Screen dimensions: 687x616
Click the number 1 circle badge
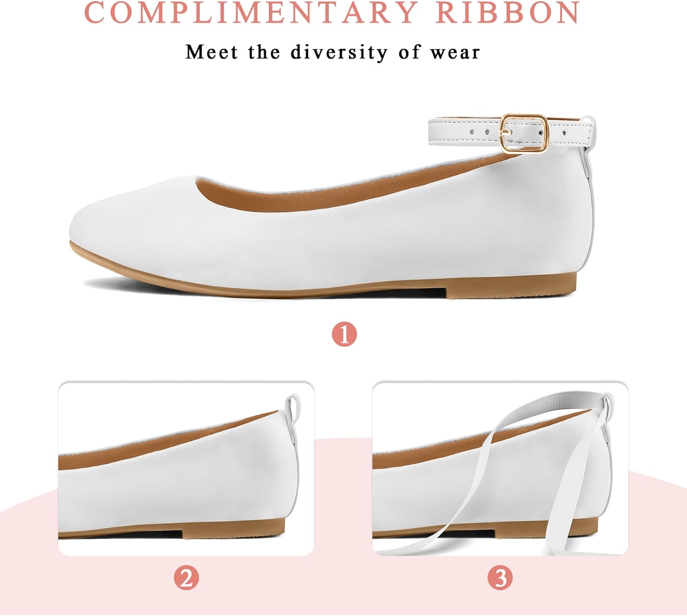344,334
